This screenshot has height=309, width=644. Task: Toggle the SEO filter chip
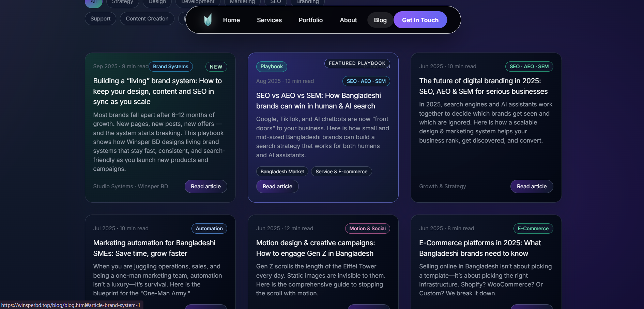[x=275, y=1]
